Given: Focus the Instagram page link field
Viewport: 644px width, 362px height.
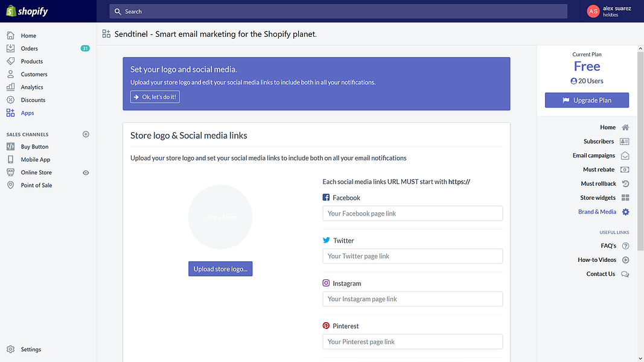Looking at the screenshot, I should tap(412, 299).
